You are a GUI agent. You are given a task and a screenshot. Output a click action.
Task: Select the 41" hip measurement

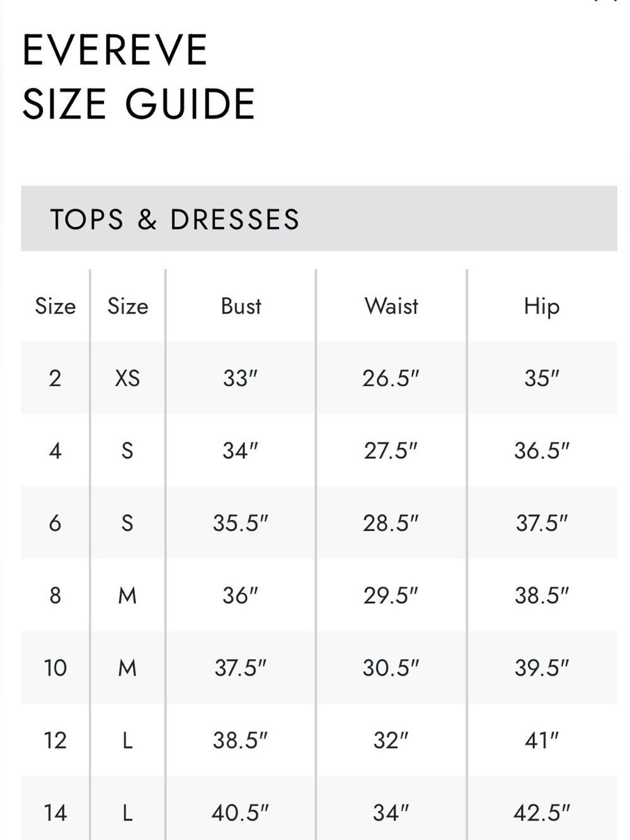tap(542, 740)
